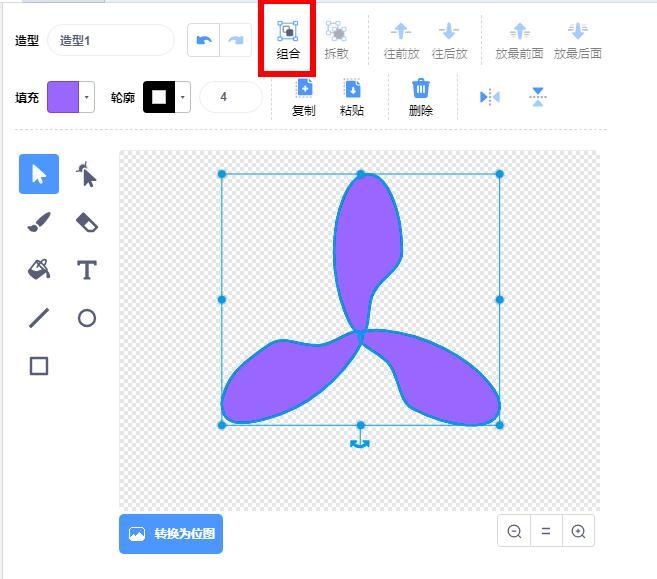Choose the Eraser tool
The width and height of the screenshot is (657, 579).
87,222
